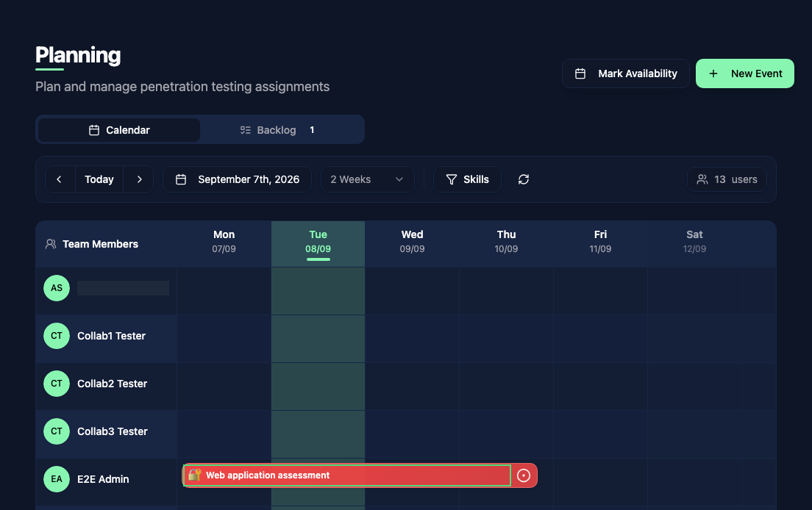Go to previous period with left chevron

(60, 179)
